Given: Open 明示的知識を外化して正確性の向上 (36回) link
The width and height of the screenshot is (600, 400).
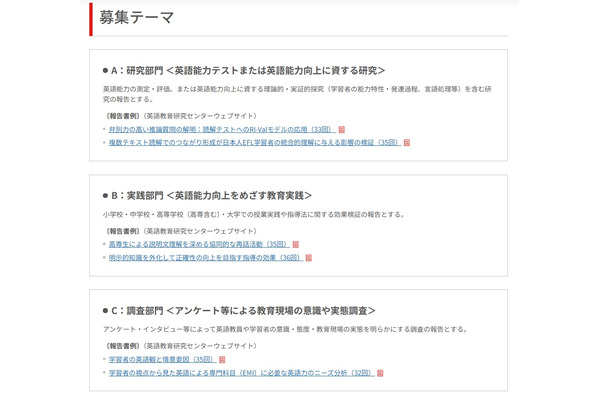Looking at the screenshot, I should (x=206, y=258).
